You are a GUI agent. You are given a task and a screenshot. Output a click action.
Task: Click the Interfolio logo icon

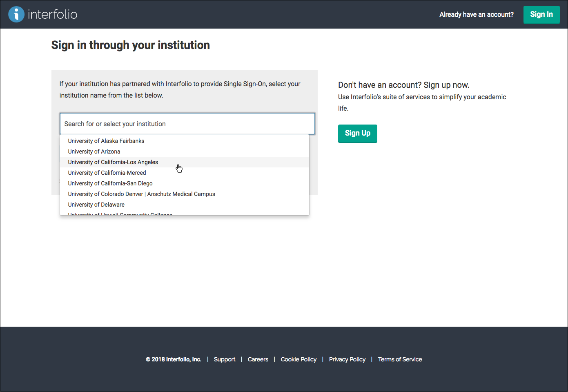click(16, 14)
